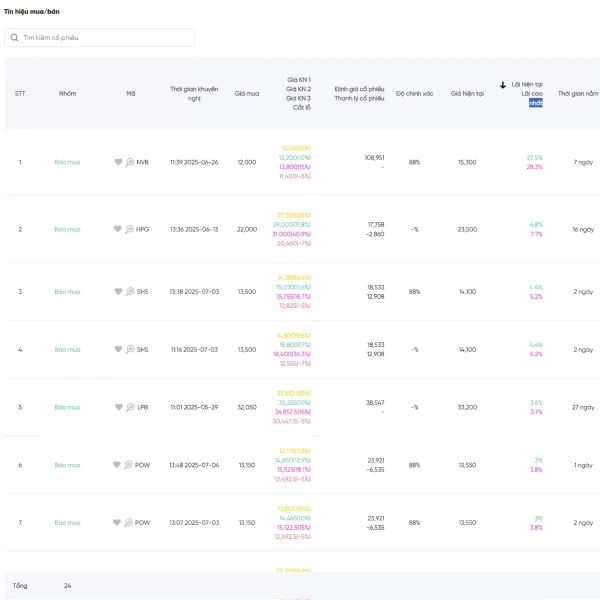
Task: Click the SHS code in the 13:38 row
Action: pos(142,292)
